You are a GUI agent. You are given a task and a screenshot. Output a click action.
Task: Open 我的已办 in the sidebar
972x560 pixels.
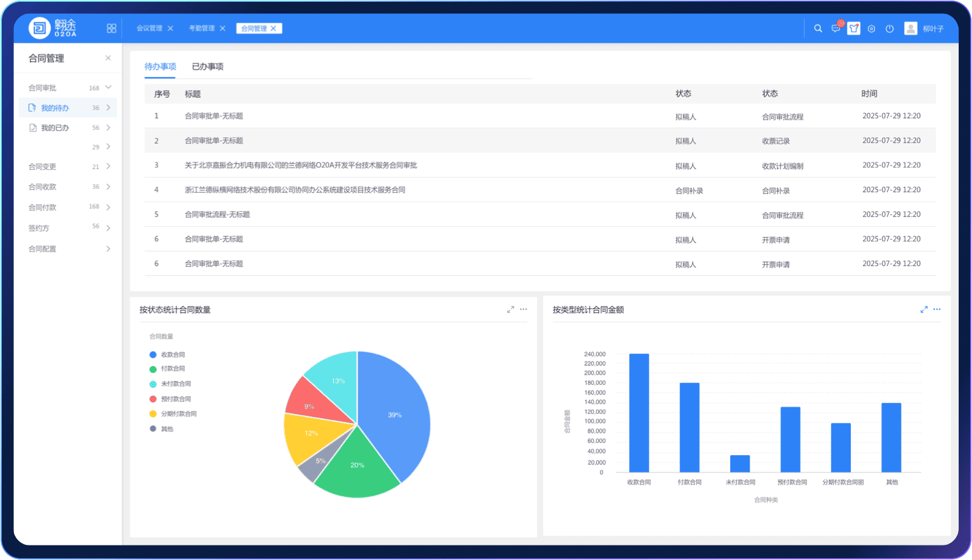click(55, 128)
